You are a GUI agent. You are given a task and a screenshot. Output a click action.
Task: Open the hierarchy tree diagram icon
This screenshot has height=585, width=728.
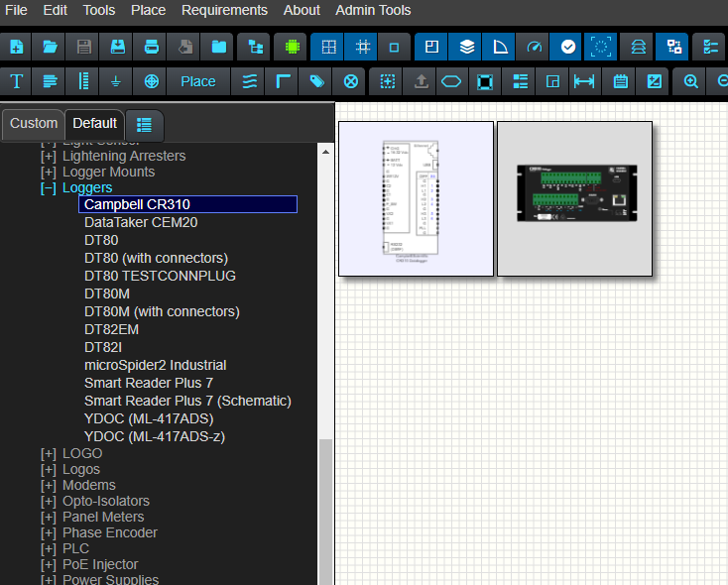pyautogui.click(x=255, y=47)
